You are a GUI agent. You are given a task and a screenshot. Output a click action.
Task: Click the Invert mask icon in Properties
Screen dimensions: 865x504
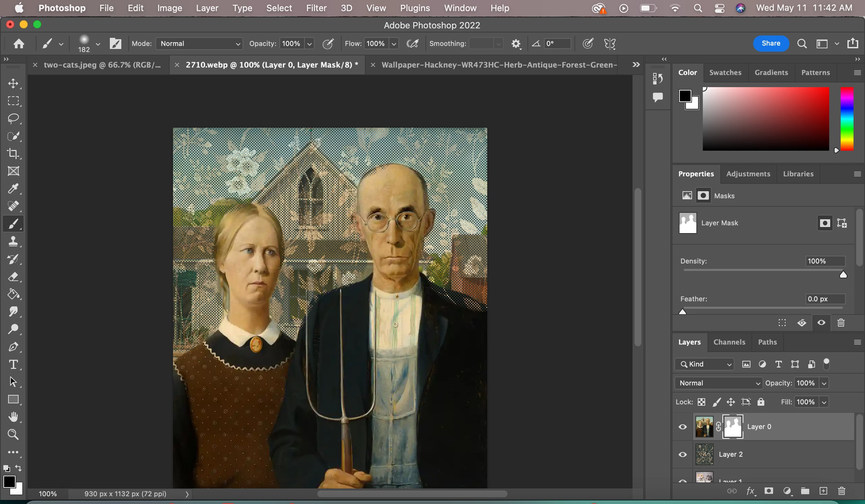801,323
